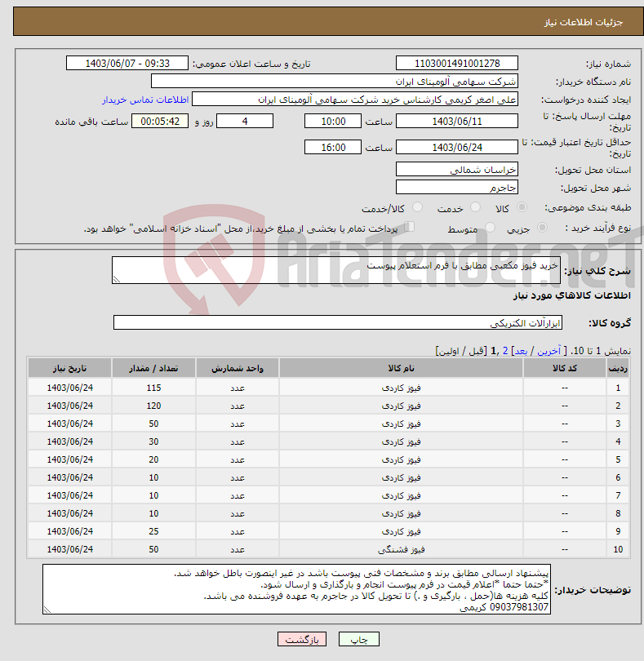Image resolution: width=644 pixels, height=661 pixels.
Task: Click the buyer organization name field
Action: point(335,82)
